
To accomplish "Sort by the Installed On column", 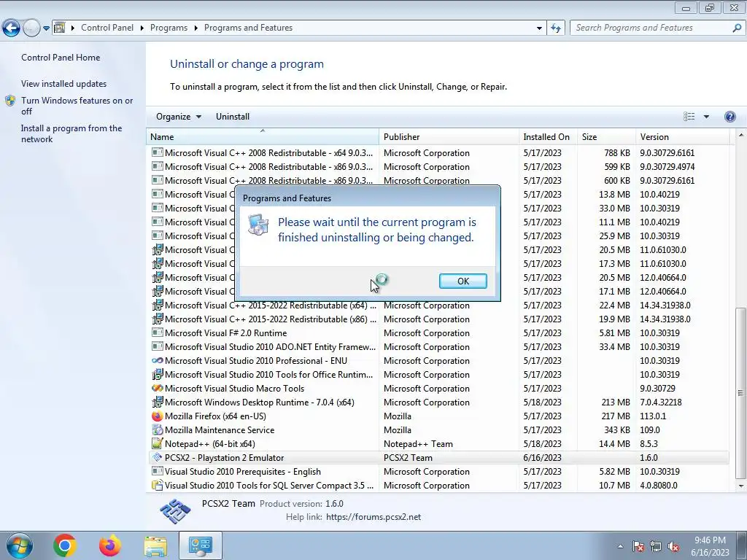I will 548,136.
